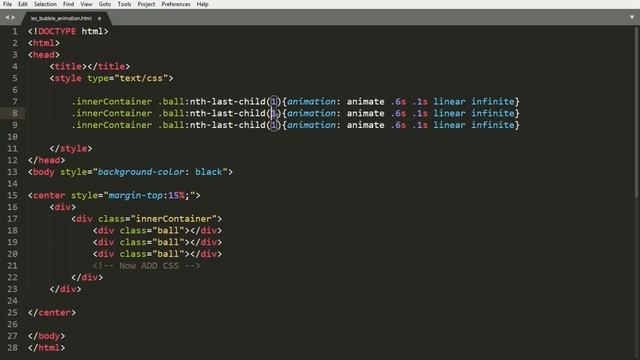Click nth-last-child on line 8
The height and width of the screenshot is (360, 640).
click(227, 113)
